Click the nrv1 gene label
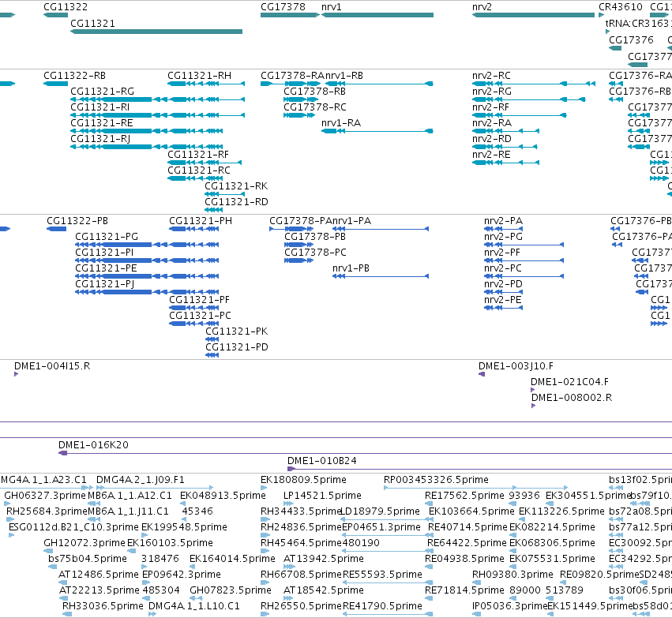 pyautogui.click(x=332, y=7)
